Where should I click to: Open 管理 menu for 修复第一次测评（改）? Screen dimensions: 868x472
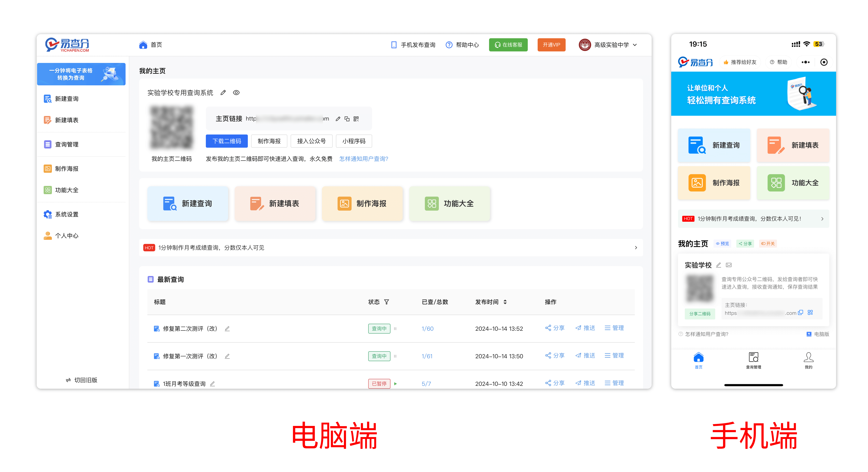[614, 356]
